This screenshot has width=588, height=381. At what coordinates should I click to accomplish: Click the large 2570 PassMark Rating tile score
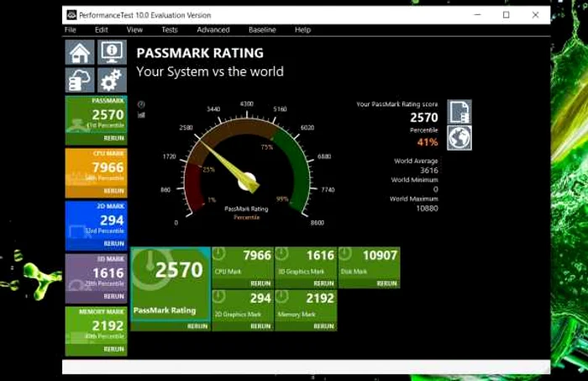coord(179,270)
